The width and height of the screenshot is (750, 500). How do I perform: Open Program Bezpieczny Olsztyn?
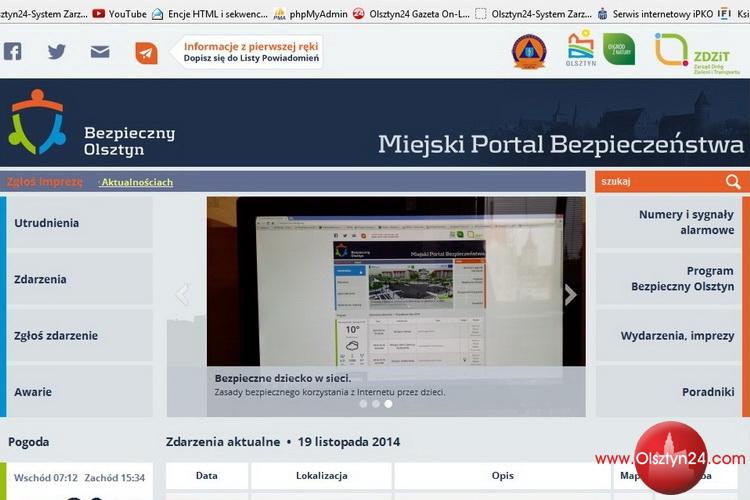669,279
